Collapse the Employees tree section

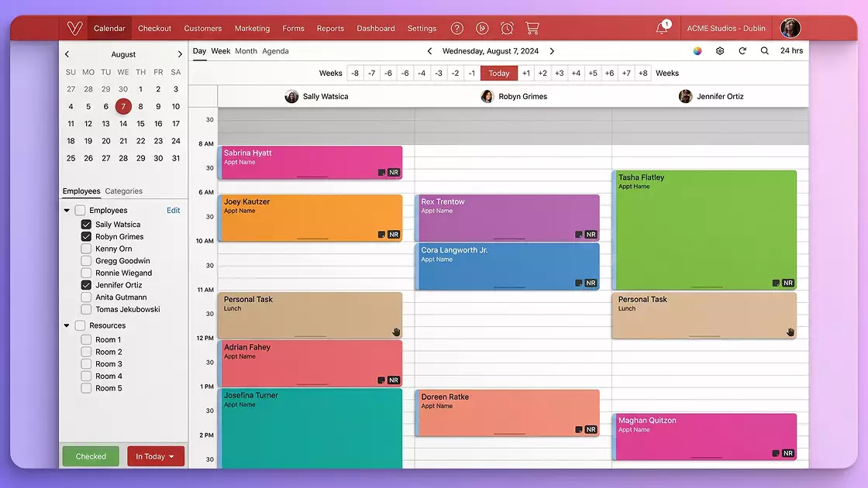pos(67,210)
